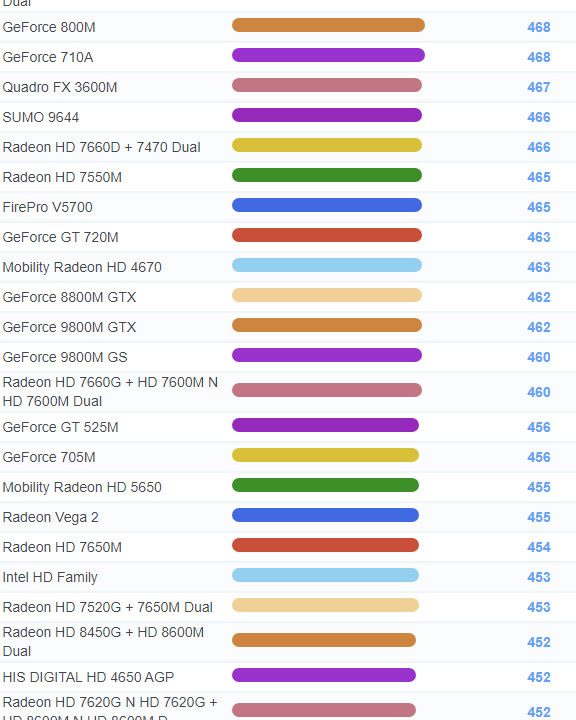Viewport: 576px width, 720px height.
Task: Click the SUMO 9644 purple bar
Action: (x=327, y=115)
